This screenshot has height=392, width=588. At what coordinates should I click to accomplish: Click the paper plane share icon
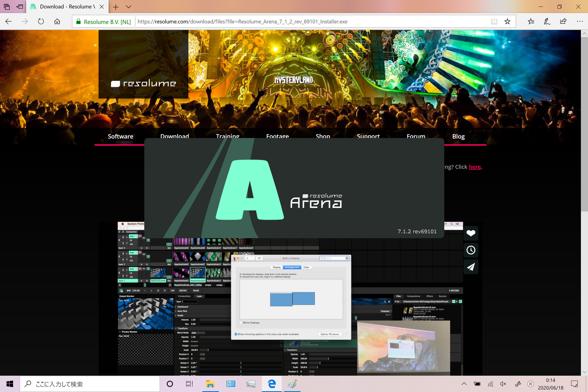pos(471,267)
